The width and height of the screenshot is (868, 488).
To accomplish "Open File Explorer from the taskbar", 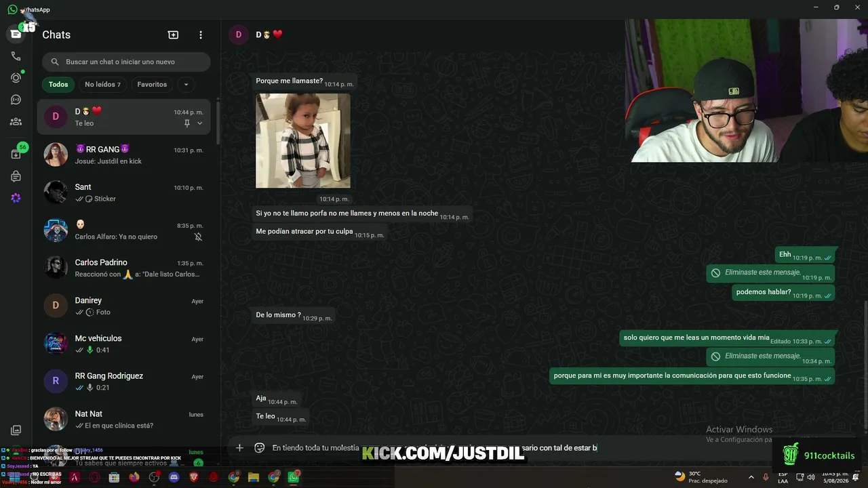I will click(x=254, y=477).
